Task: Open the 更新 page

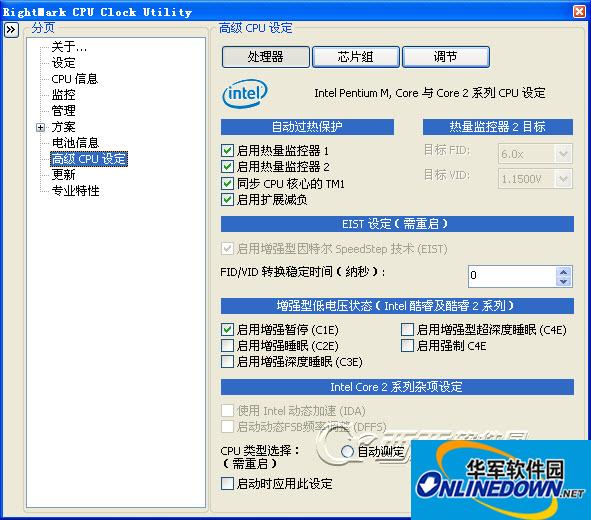Action: click(x=63, y=175)
